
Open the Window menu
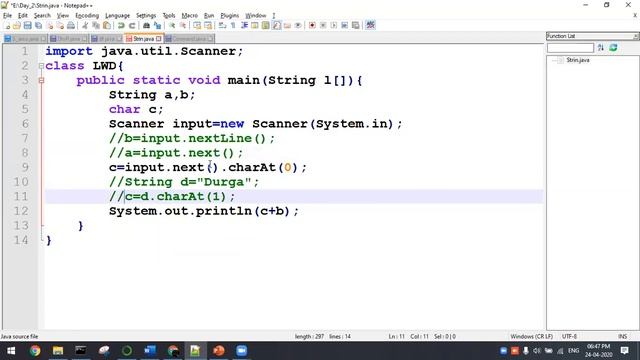(256, 16)
